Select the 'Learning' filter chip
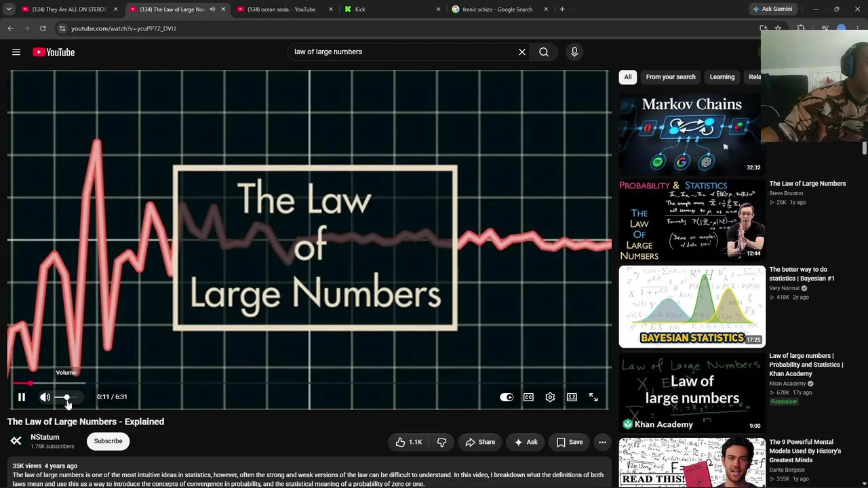 point(722,77)
